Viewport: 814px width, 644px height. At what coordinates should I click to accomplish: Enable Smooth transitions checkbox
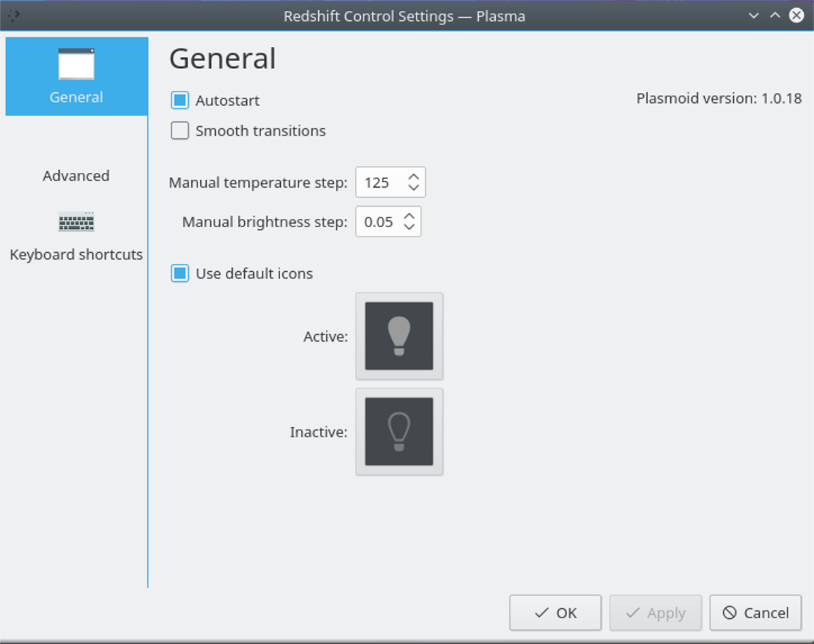click(x=180, y=131)
